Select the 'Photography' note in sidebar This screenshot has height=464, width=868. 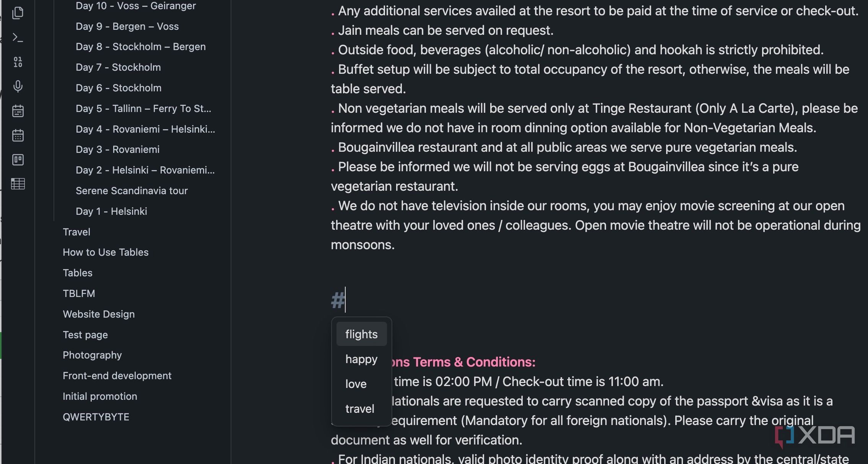92,355
